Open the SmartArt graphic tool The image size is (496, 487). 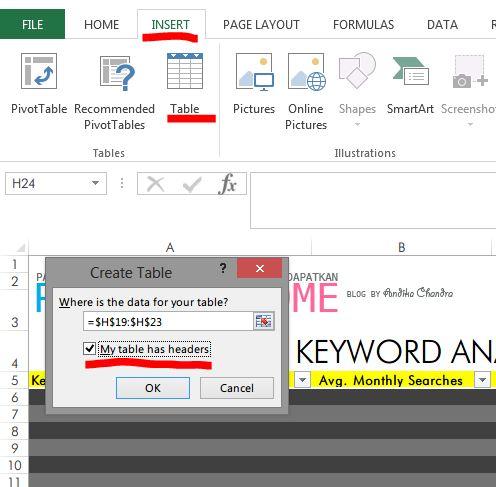pyautogui.click(x=410, y=84)
